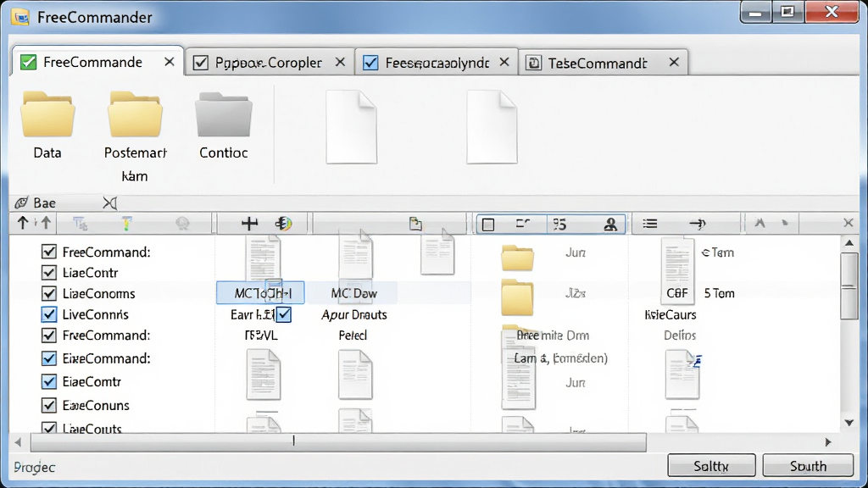The image size is (868, 488).
Task: Open the Postemart kam folder
Action: click(x=135, y=115)
